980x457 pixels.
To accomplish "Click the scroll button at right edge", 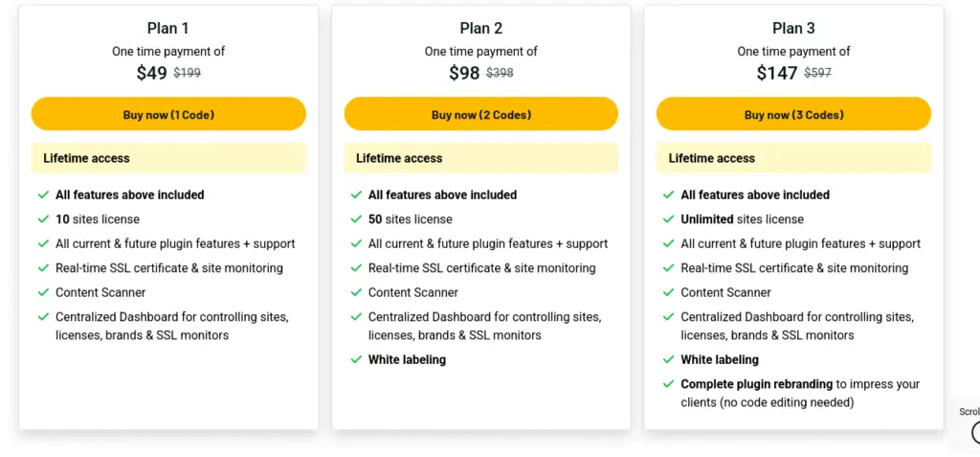I will point(973,431).
